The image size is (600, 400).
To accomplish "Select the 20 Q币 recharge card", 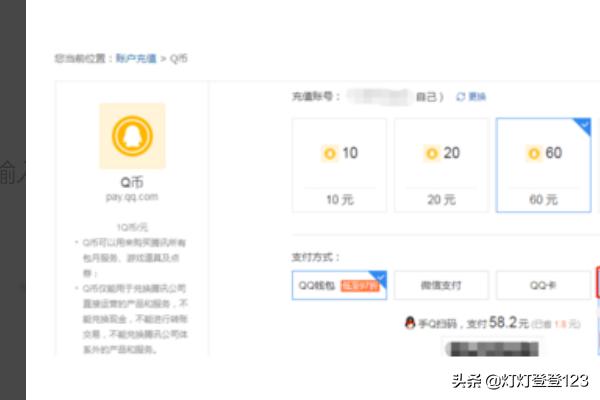I will click(x=442, y=165).
